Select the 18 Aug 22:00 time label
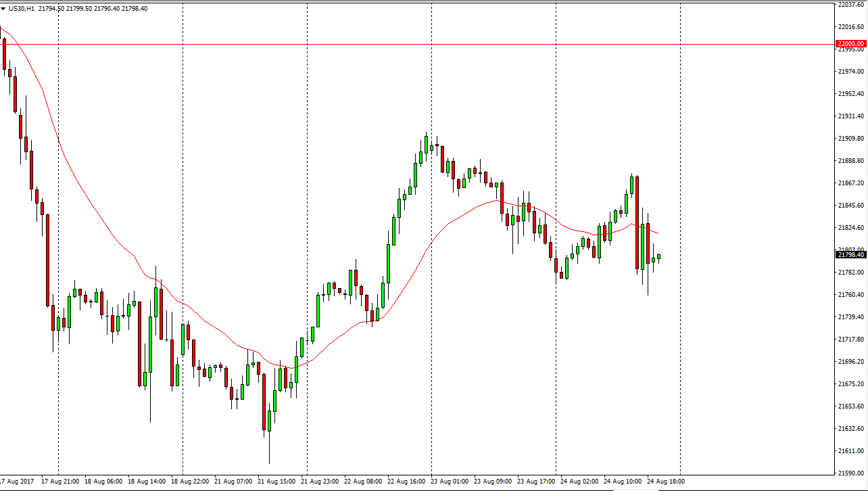This screenshot has height=491, width=868. coord(191,482)
